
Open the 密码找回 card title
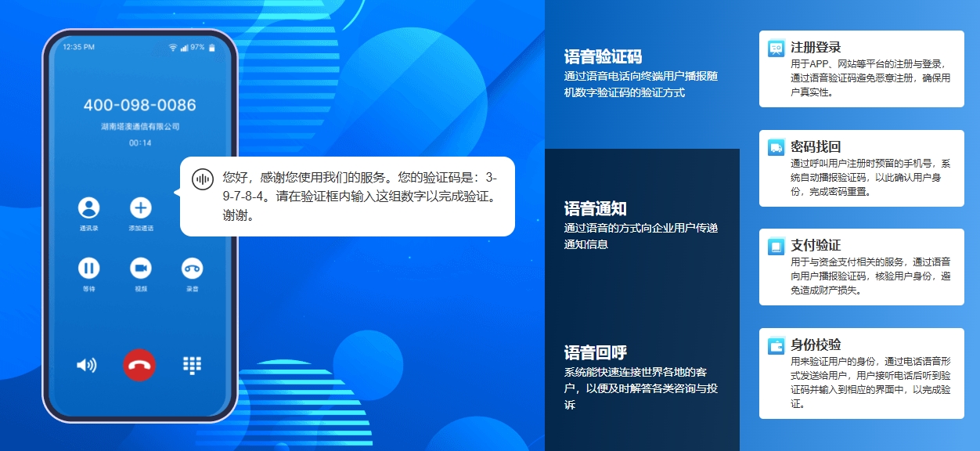816,147
